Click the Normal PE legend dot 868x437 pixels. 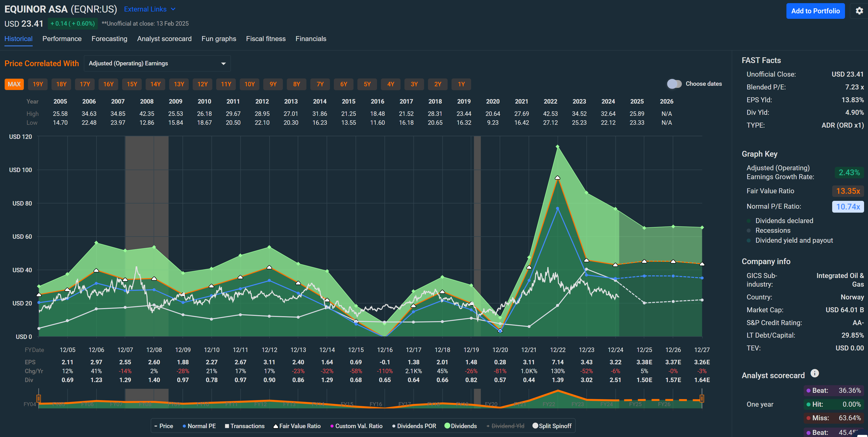(184, 426)
